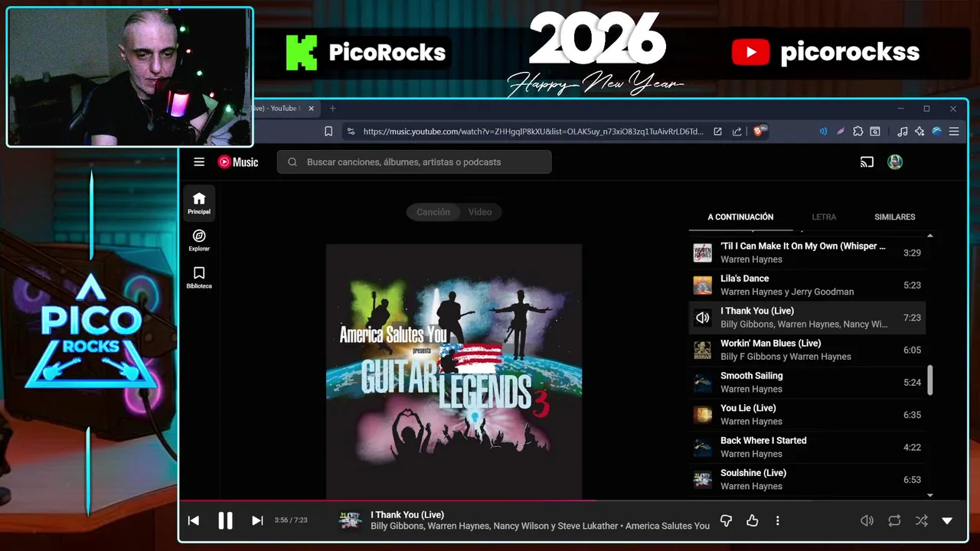The height and width of the screenshot is (551, 980).
Task: Open player three-dot more actions menu
Action: click(x=778, y=520)
